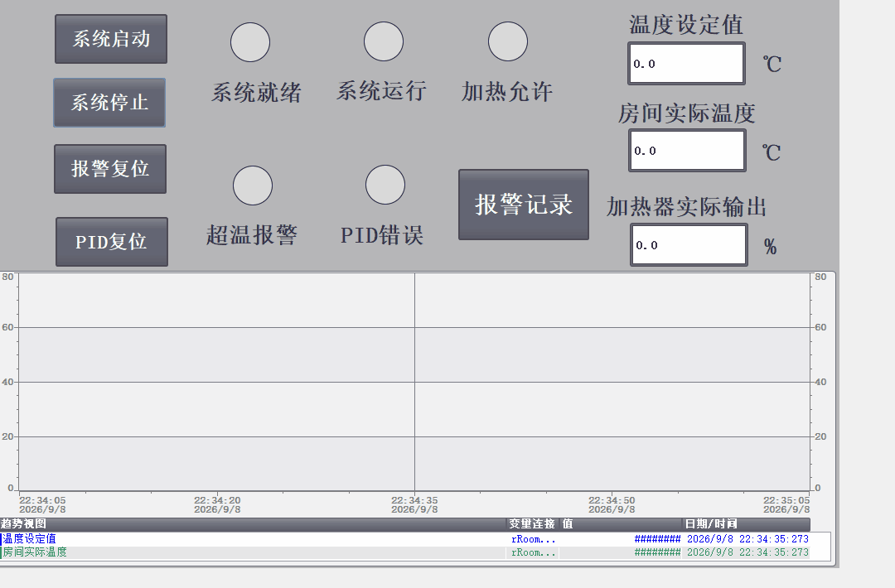
Task: Click the 22:35:05 time axis label
Action: click(786, 500)
